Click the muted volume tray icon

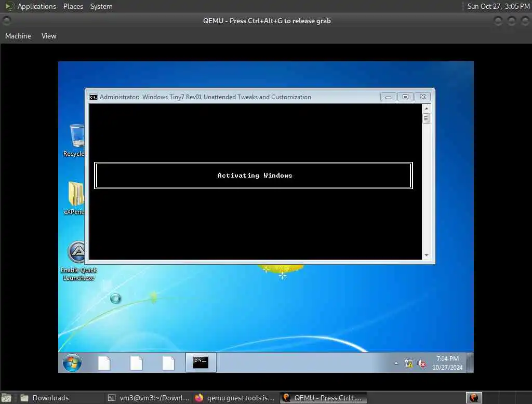(421, 363)
